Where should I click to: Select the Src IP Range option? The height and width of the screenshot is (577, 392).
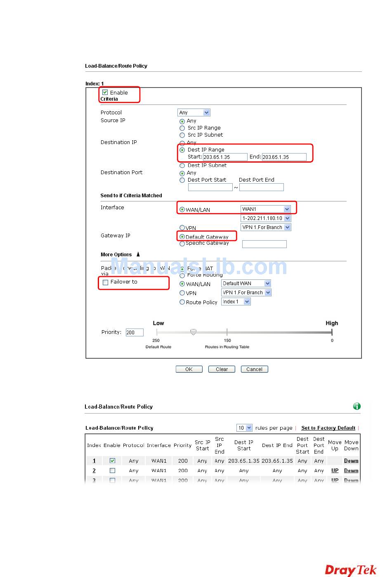click(x=182, y=128)
